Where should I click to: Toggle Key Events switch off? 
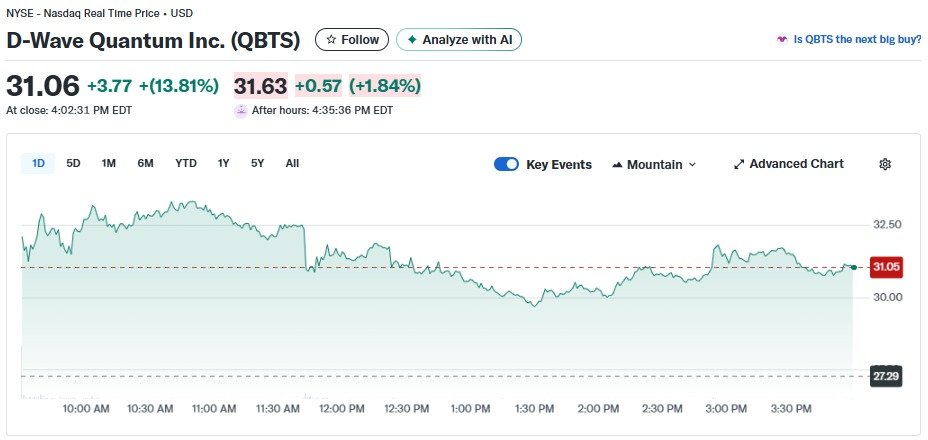pyautogui.click(x=507, y=165)
